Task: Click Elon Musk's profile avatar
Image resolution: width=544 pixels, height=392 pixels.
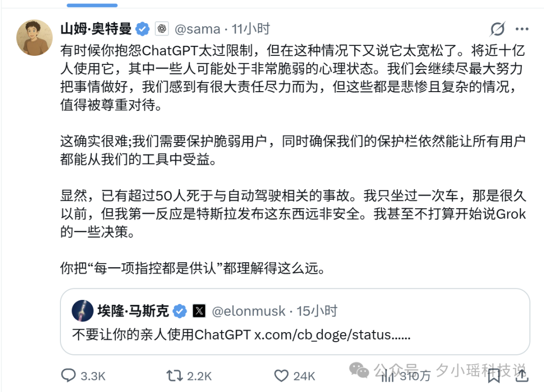Action: click(x=82, y=311)
